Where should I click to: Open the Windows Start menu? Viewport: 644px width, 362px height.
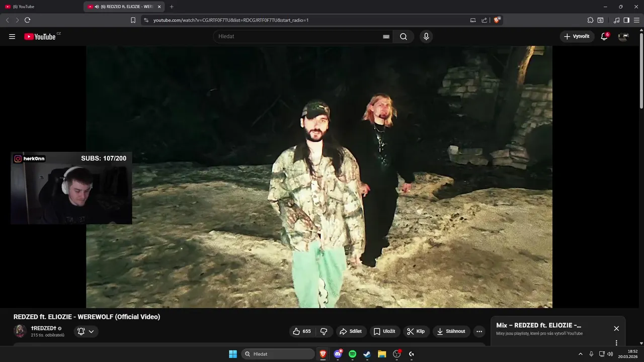[x=233, y=354]
